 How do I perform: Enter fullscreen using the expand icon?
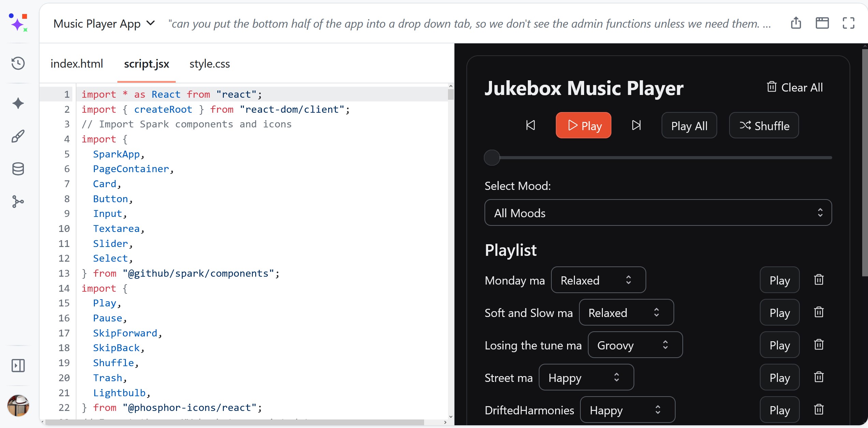849,23
